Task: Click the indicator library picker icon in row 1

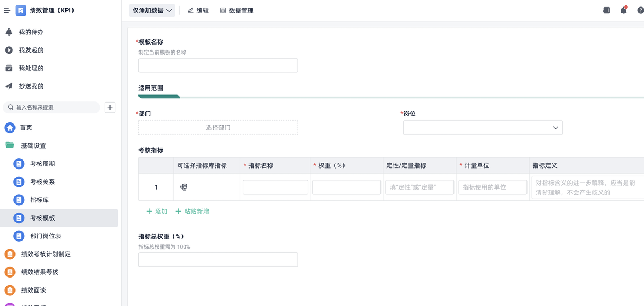Action: [x=184, y=187]
